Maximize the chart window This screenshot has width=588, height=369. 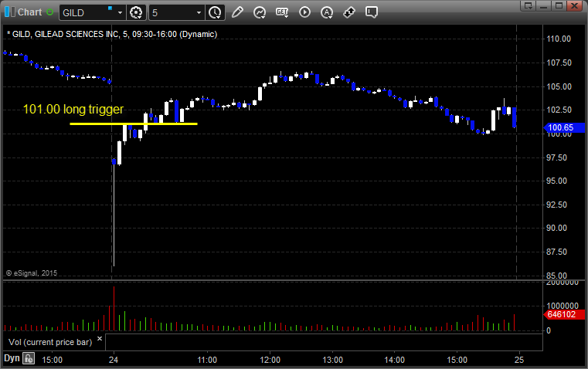point(559,5)
